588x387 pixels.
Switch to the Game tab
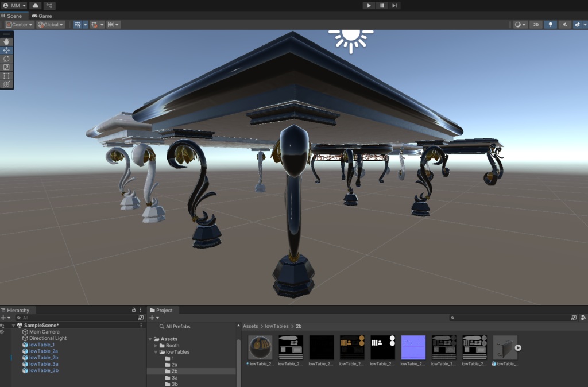click(x=41, y=16)
